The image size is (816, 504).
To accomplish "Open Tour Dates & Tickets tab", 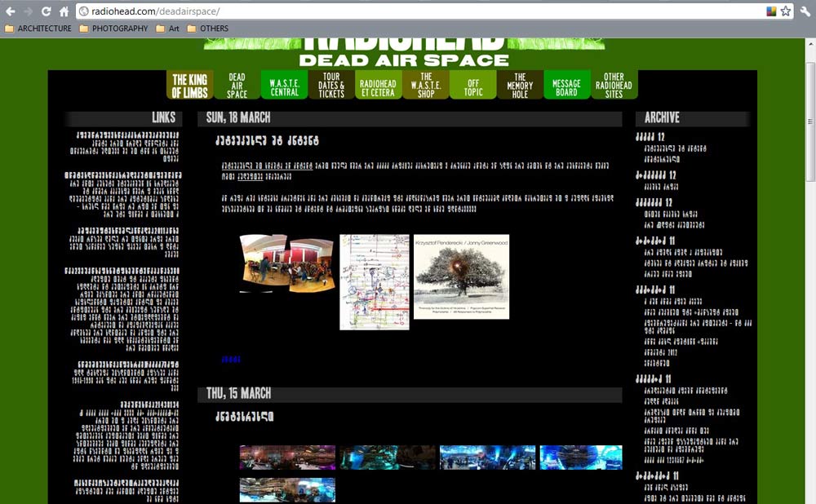I will pos(331,85).
